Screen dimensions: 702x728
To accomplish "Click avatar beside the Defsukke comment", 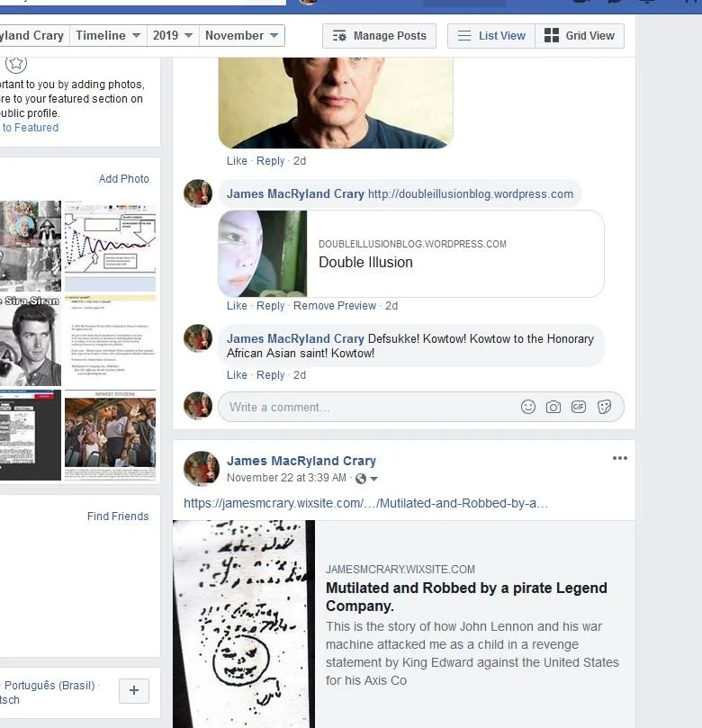I will [198, 338].
